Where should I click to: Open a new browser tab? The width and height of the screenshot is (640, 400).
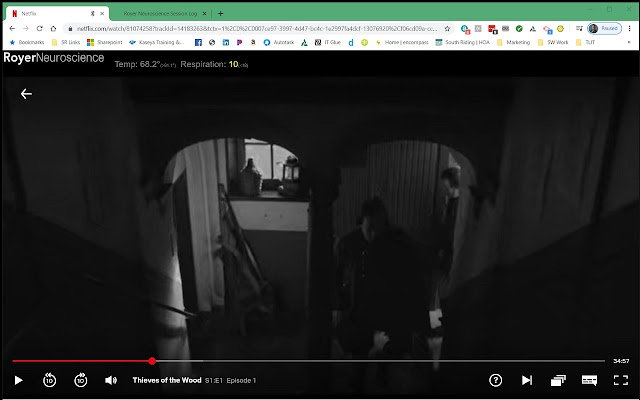point(220,13)
